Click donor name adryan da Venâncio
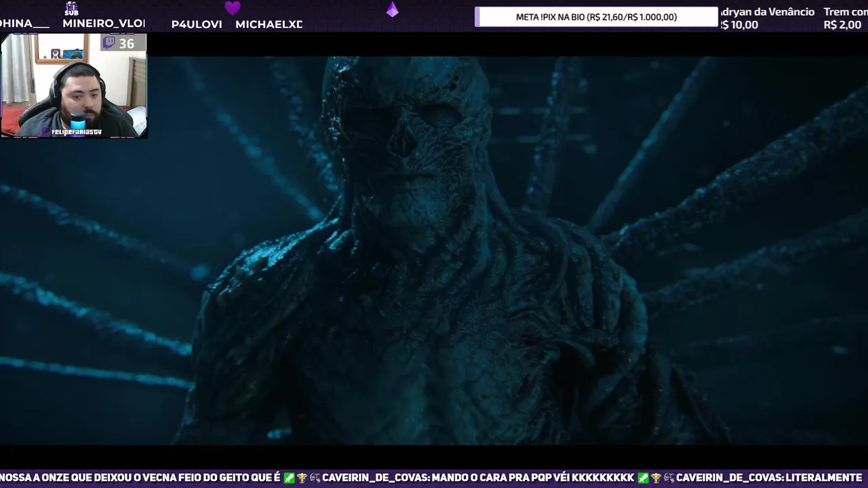Image resolution: width=868 pixels, height=488 pixels. (767, 12)
